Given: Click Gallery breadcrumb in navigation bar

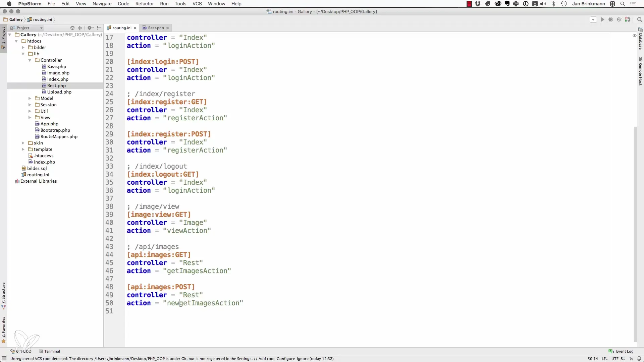Looking at the screenshot, I should coord(13,19).
